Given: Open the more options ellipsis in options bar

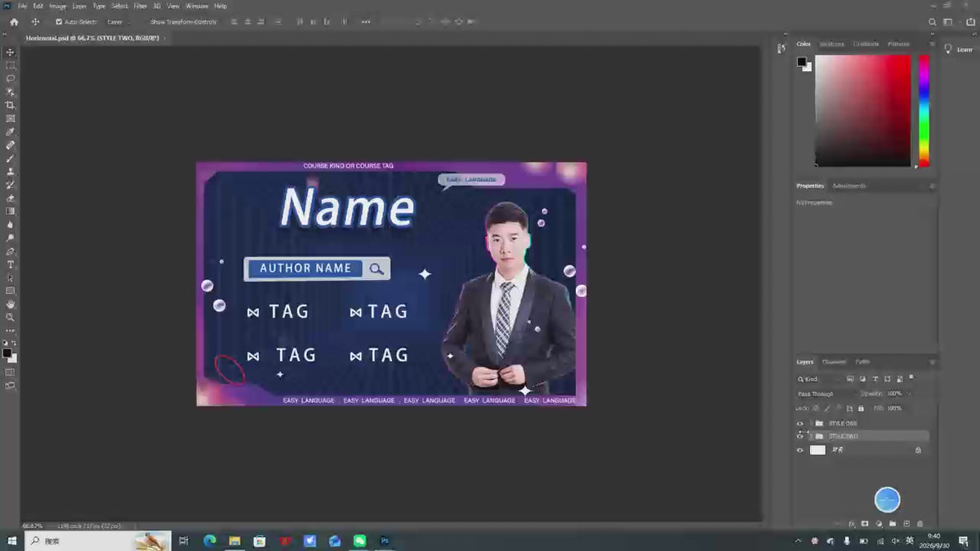Looking at the screenshot, I should (365, 22).
